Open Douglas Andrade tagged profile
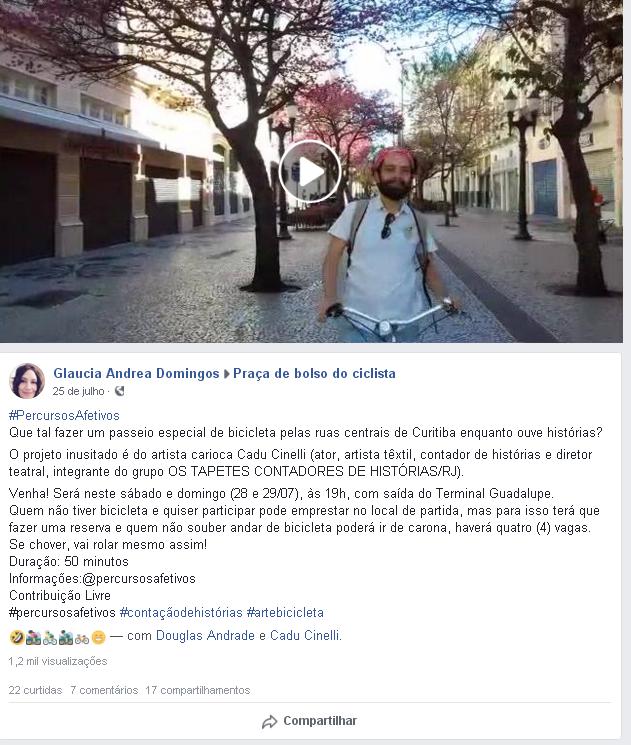Image resolution: width=631 pixels, height=745 pixels. (x=205, y=636)
